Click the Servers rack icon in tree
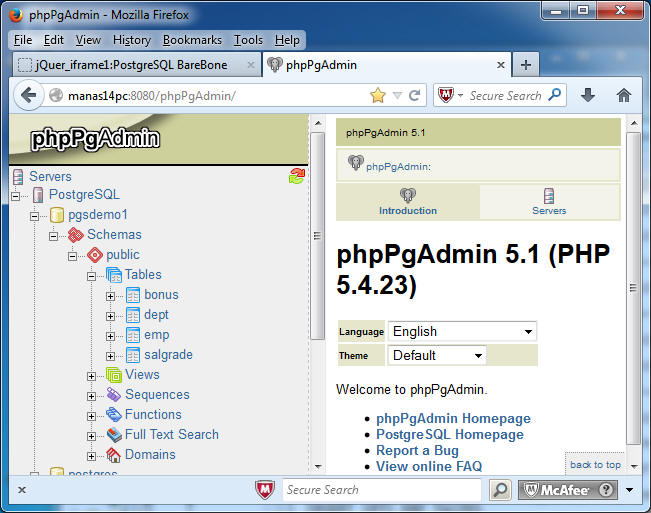 click(18, 177)
